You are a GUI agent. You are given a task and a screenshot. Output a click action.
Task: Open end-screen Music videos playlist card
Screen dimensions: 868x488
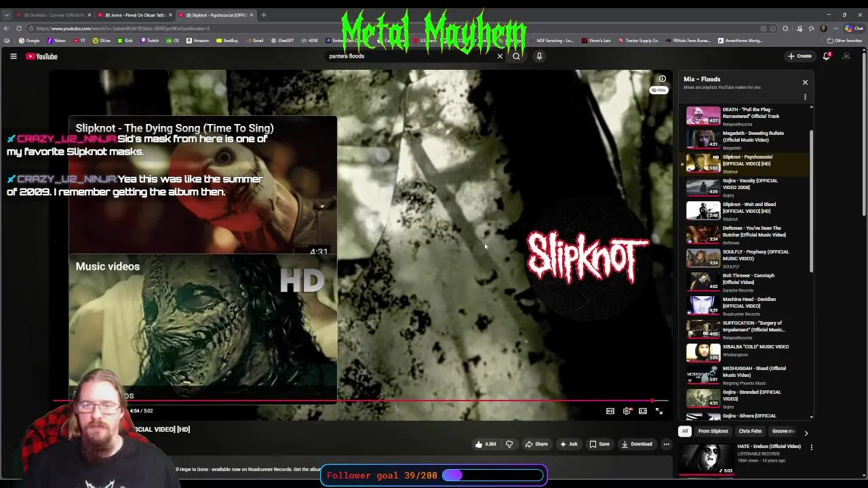(203, 328)
